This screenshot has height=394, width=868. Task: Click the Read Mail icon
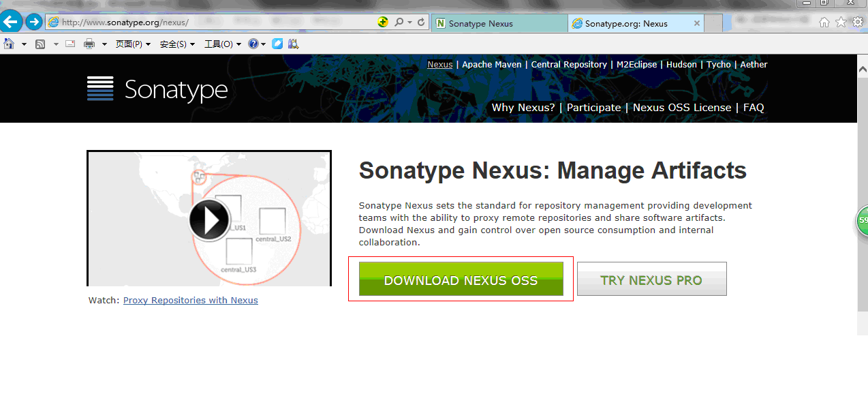pyautogui.click(x=70, y=44)
